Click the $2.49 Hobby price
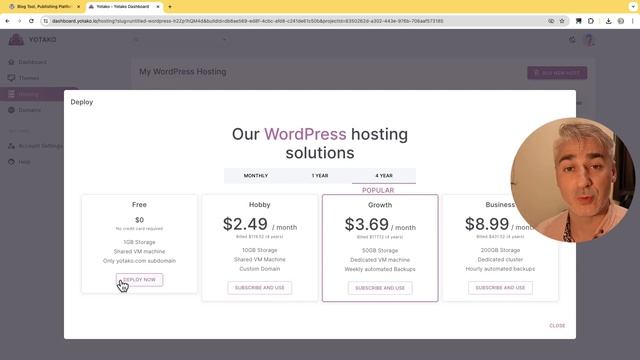 pos(245,224)
